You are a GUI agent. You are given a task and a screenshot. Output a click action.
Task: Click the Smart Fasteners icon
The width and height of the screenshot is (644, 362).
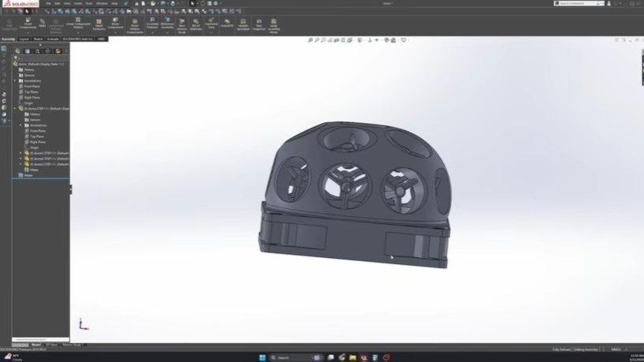click(99, 24)
